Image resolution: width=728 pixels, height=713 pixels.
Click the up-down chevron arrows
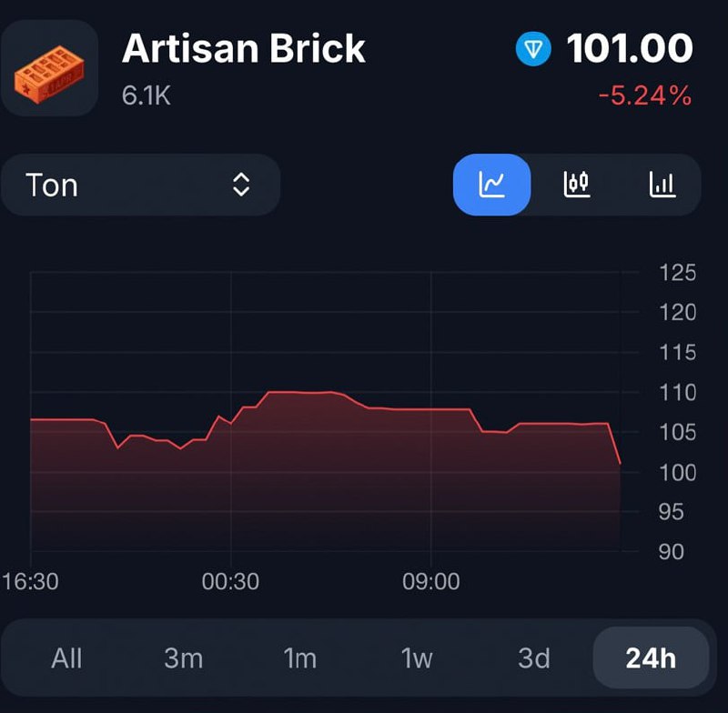pyautogui.click(x=241, y=185)
